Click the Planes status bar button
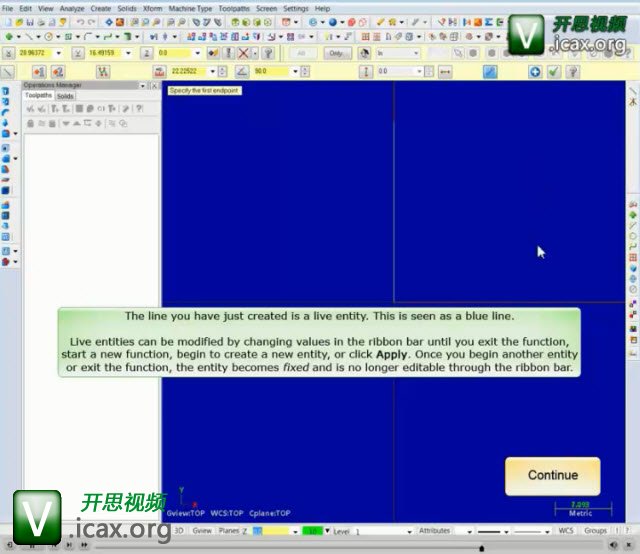Image resolution: width=640 pixels, height=554 pixels. click(229, 531)
